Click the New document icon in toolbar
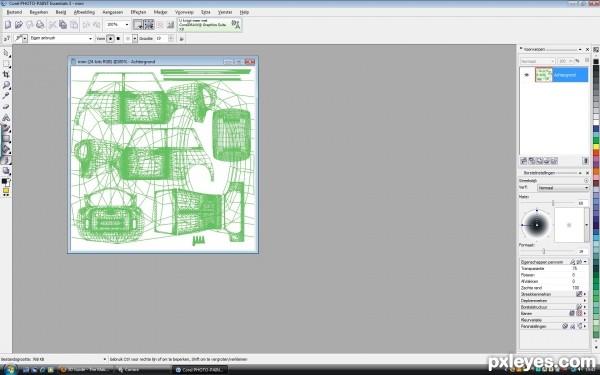 coord(8,25)
